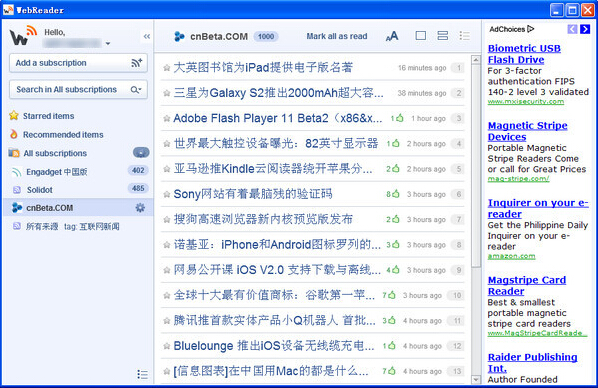The height and width of the screenshot is (388, 598).
Task: Click the list icon at sidebar bottom
Action: pyautogui.click(x=142, y=374)
